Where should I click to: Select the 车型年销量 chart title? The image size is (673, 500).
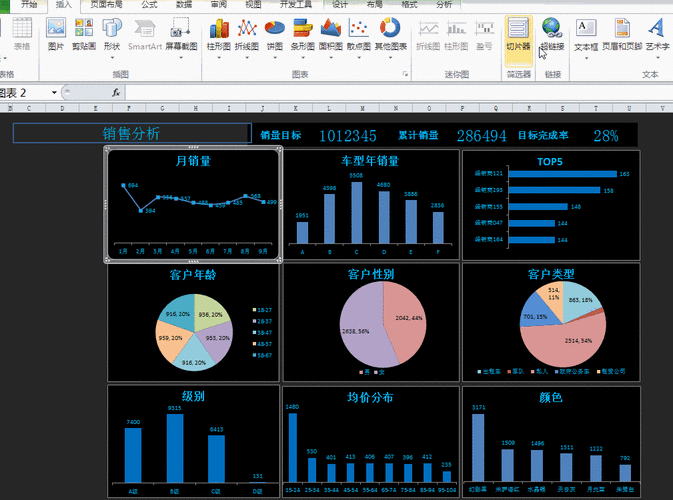pyautogui.click(x=370, y=161)
